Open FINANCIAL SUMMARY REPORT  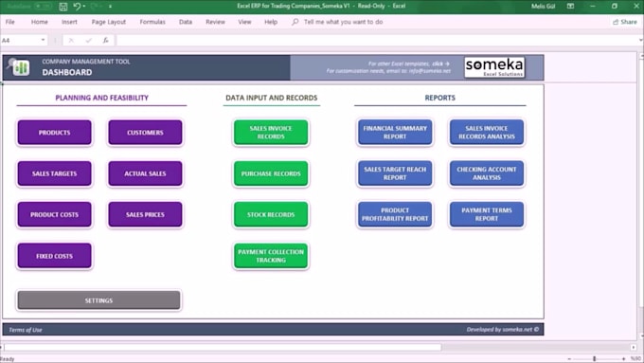[395, 133]
